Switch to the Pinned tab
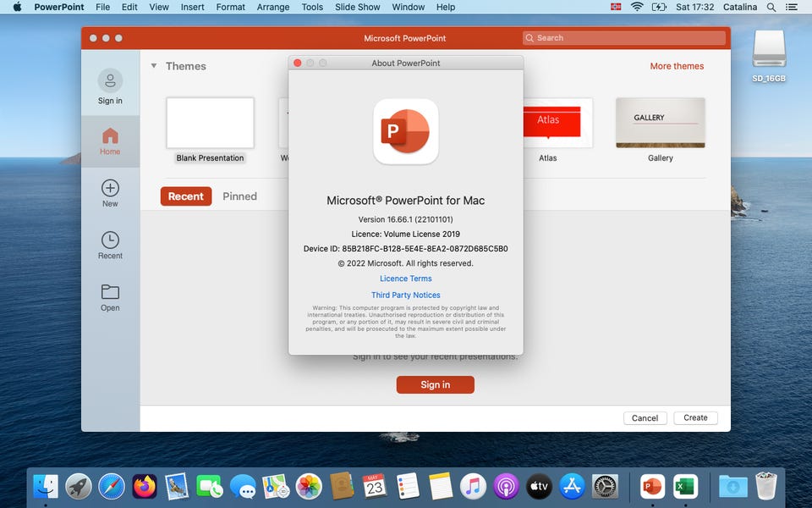This screenshot has width=812, height=508. (x=239, y=196)
